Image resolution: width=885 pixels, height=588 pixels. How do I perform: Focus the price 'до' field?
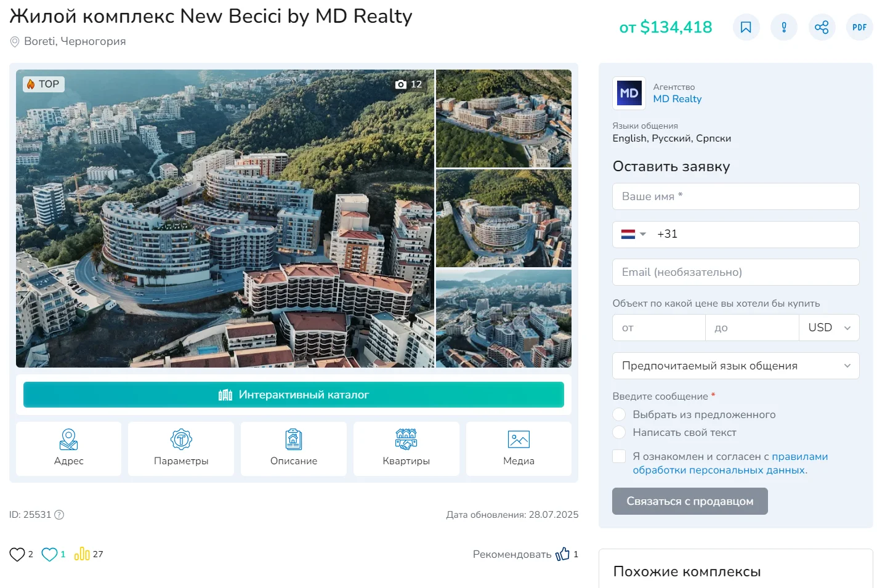(x=752, y=328)
